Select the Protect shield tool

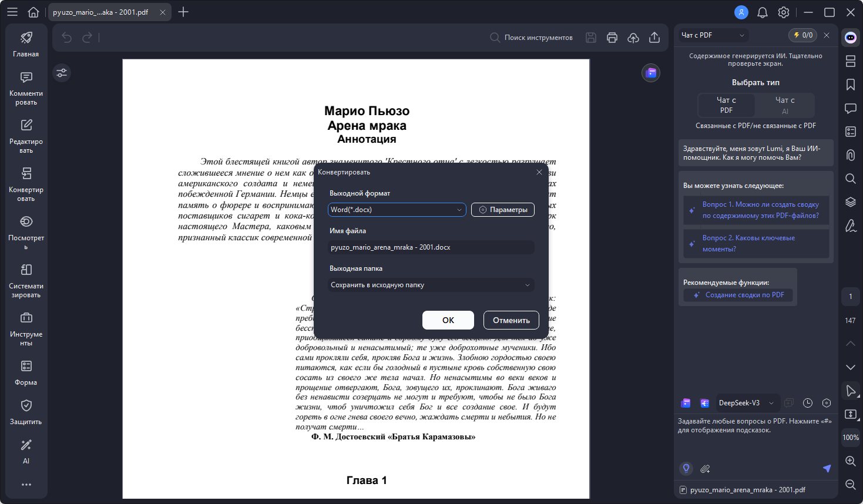click(26, 412)
